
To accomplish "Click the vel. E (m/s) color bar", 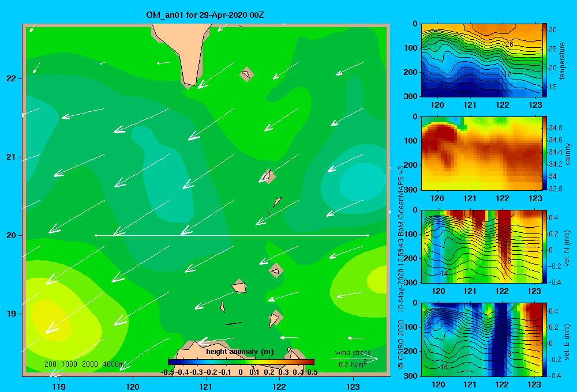I will 545,340.
